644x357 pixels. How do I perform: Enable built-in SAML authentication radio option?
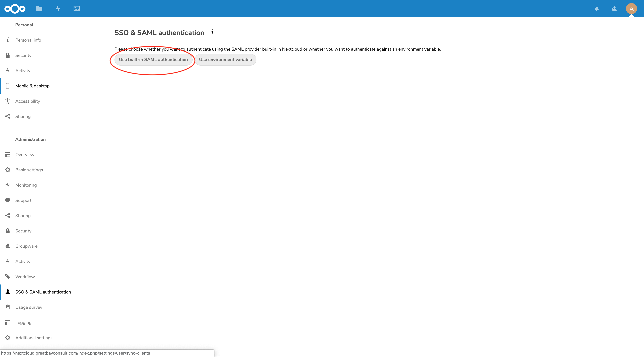pos(153,59)
